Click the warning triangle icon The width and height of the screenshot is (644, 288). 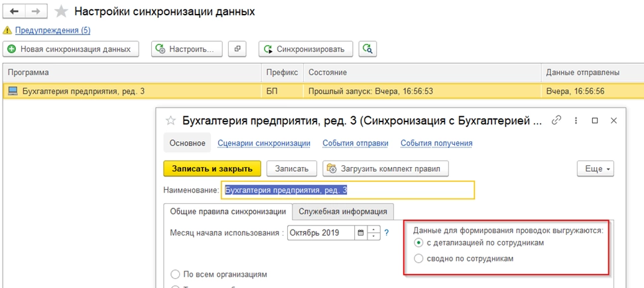(x=8, y=31)
